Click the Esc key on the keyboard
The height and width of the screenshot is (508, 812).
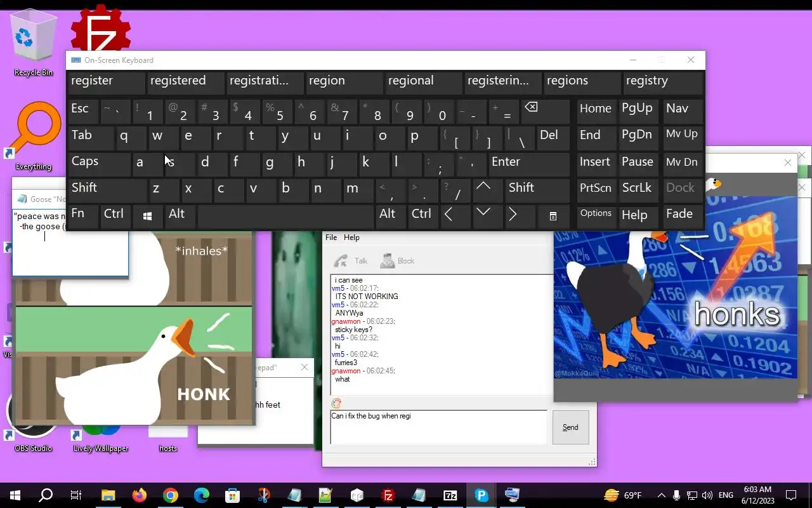click(x=82, y=110)
